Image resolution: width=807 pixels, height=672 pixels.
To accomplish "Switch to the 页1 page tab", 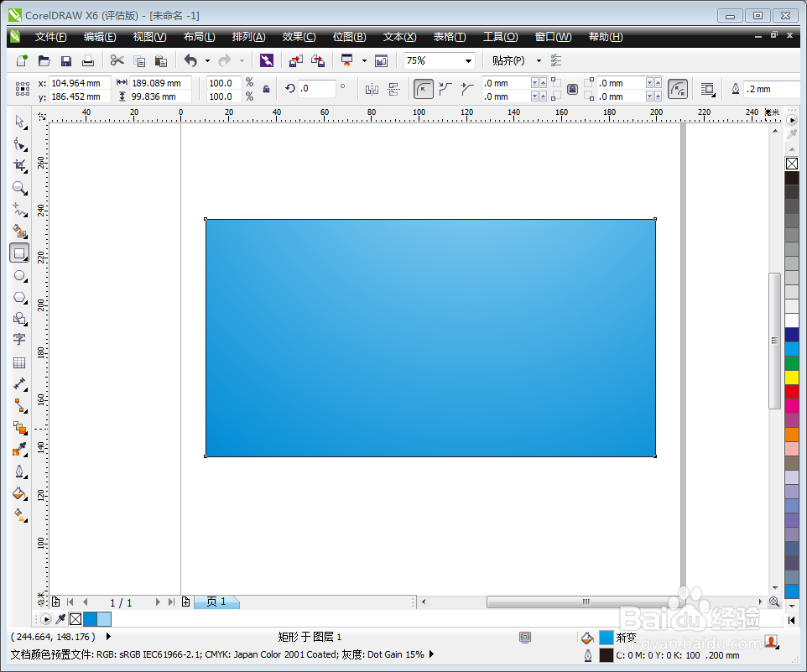I will click(x=216, y=602).
